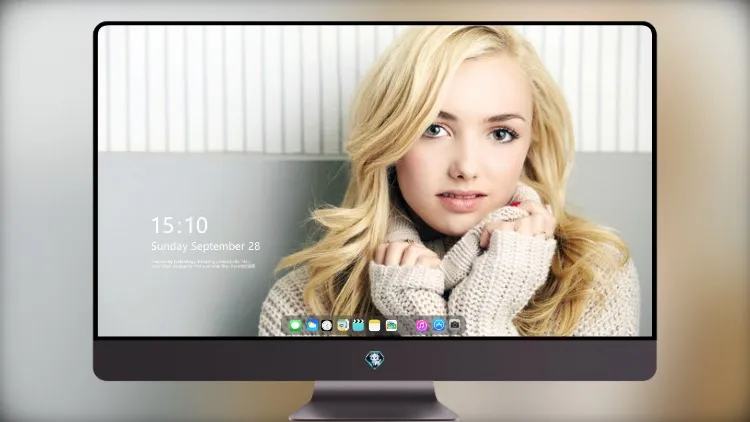Launch the Videos clapperboard app
Image resolution: width=750 pixels, height=422 pixels.
358,326
